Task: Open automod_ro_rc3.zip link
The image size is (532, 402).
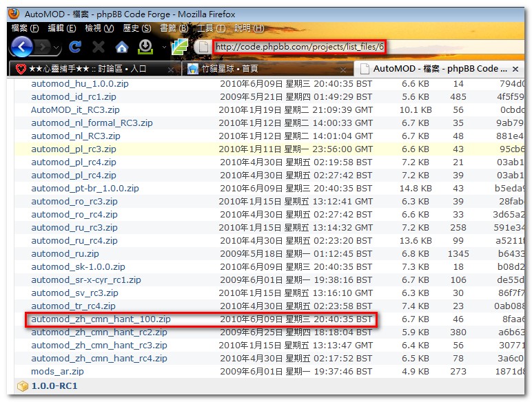Action: [x=74, y=202]
